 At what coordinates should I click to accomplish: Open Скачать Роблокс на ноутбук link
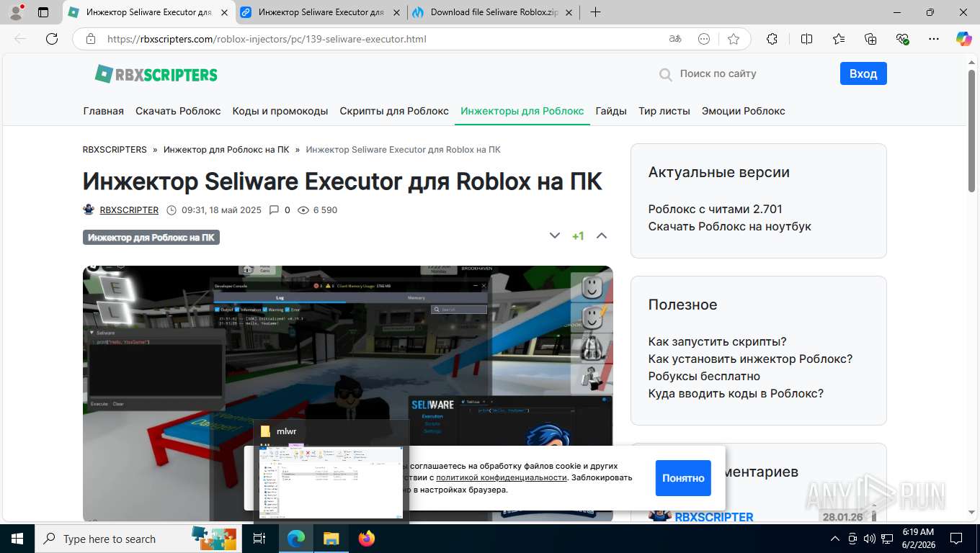point(730,226)
